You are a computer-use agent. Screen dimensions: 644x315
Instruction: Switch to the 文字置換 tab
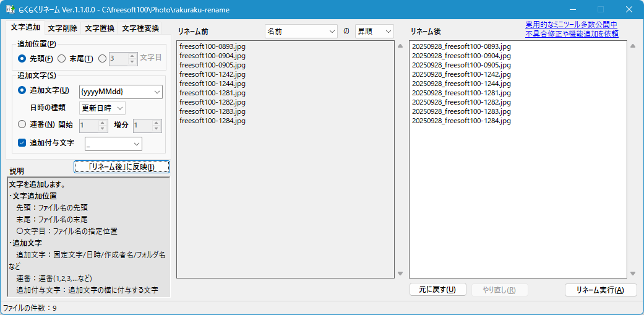click(100, 28)
